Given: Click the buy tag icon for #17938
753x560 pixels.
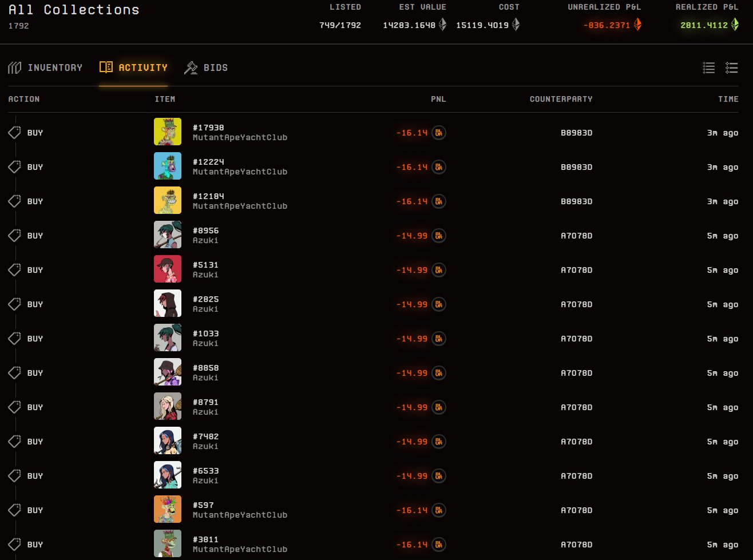Looking at the screenshot, I should 14,133.
